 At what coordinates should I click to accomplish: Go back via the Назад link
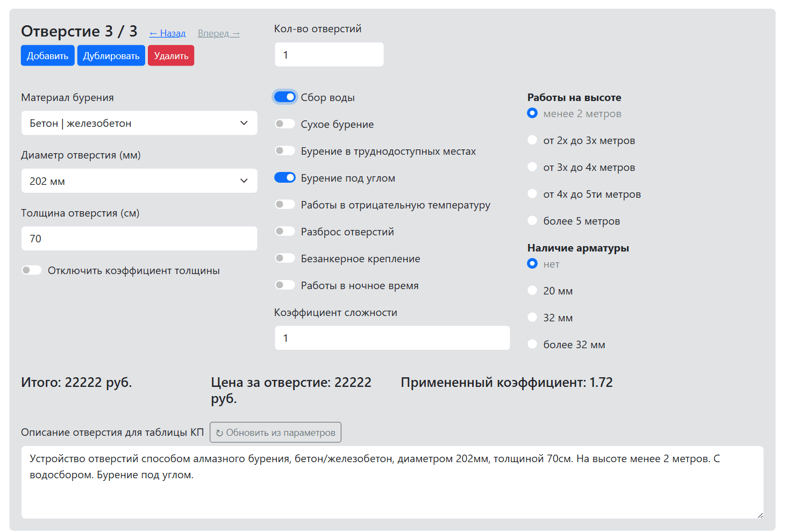pyautogui.click(x=167, y=33)
